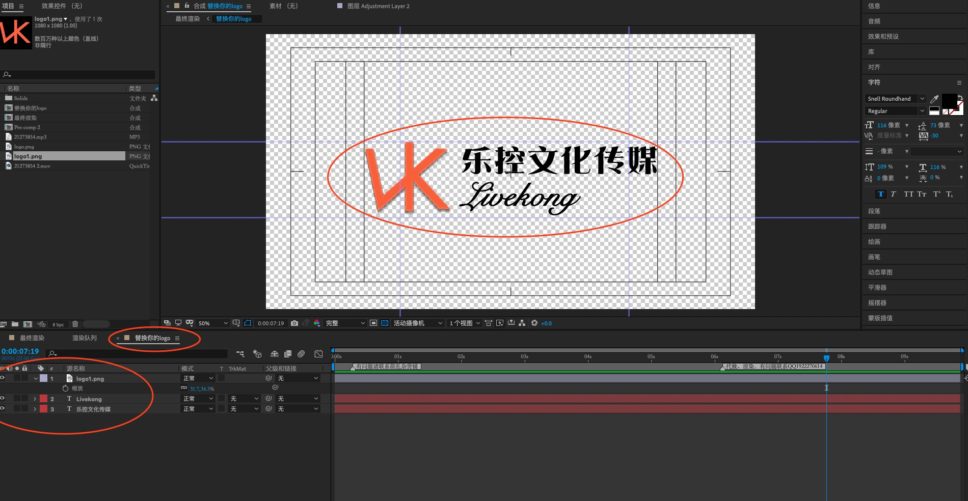Click the trash icon in Project panel

point(75,324)
